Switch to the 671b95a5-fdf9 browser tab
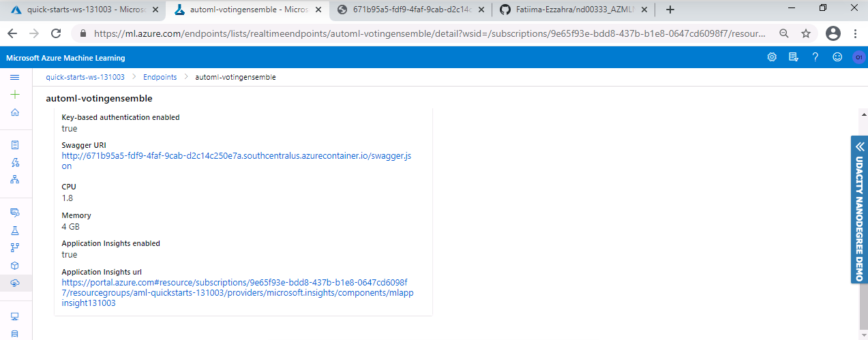The height and width of the screenshot is (340, 868). [411, 10]
